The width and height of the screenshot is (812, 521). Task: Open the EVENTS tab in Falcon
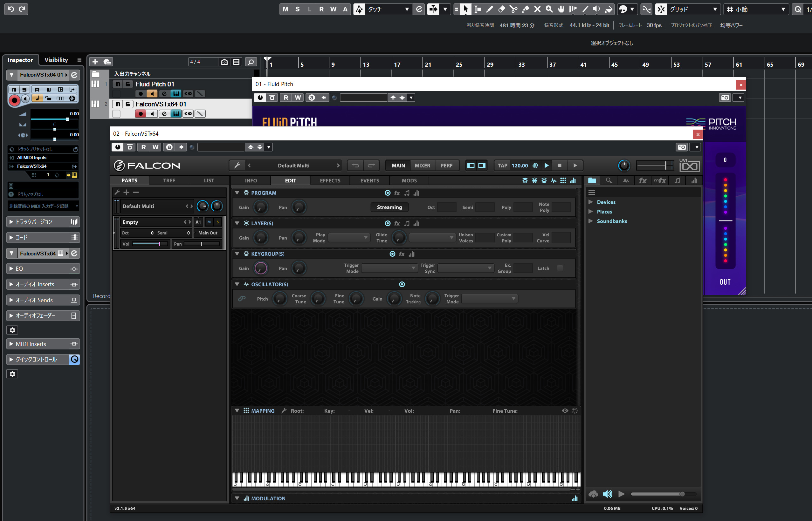370,181
